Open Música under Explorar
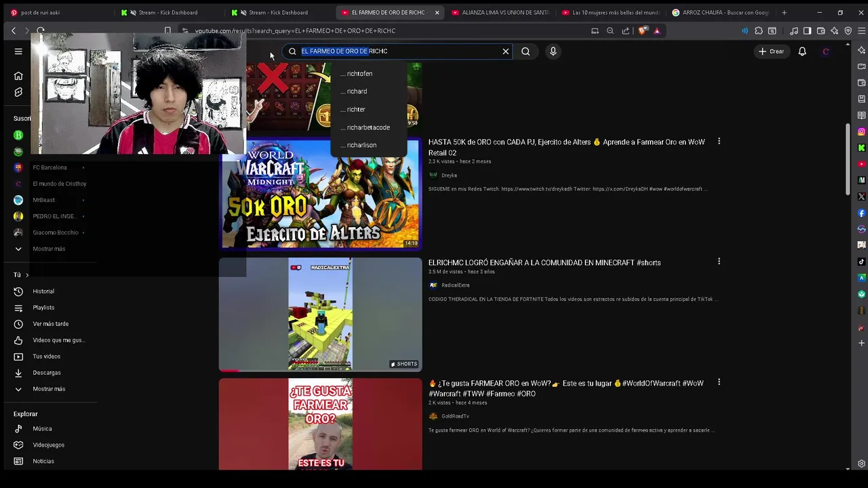The width and height of the screenshot is (868, 488). 42,429
